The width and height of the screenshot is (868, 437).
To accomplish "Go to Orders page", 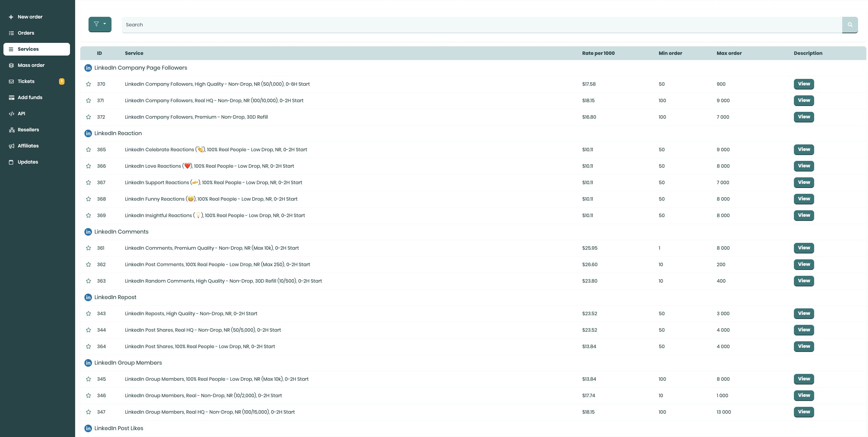I will (x=37, y=33).
